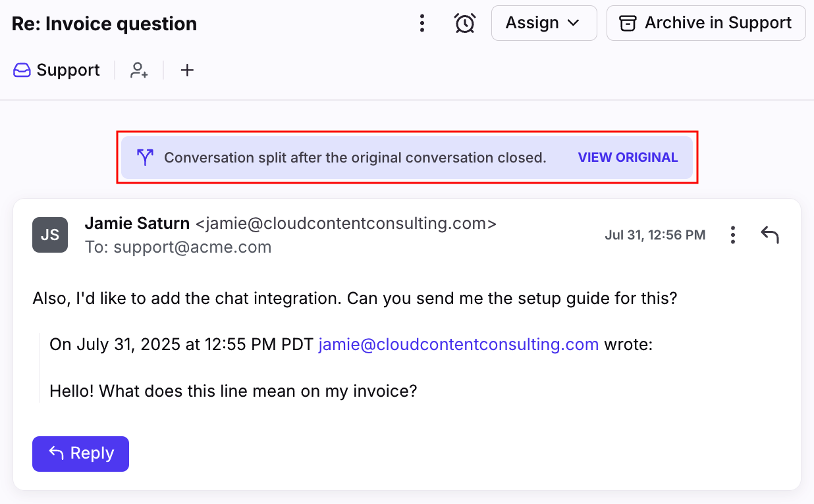The image size is (814, 504).
Task: Click To: support@acme.com recipient line
Action: [178, 247]
